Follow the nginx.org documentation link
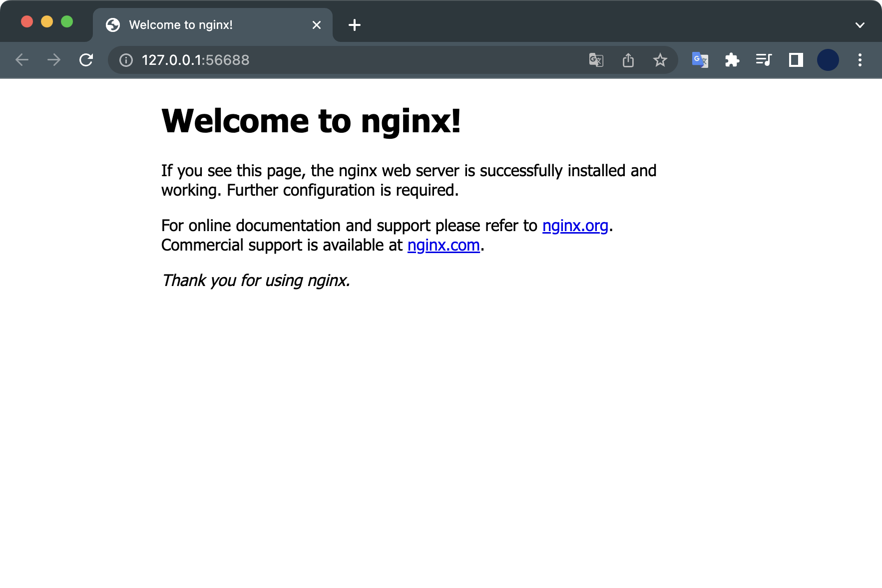882x588 pixels. pos(575,226)
